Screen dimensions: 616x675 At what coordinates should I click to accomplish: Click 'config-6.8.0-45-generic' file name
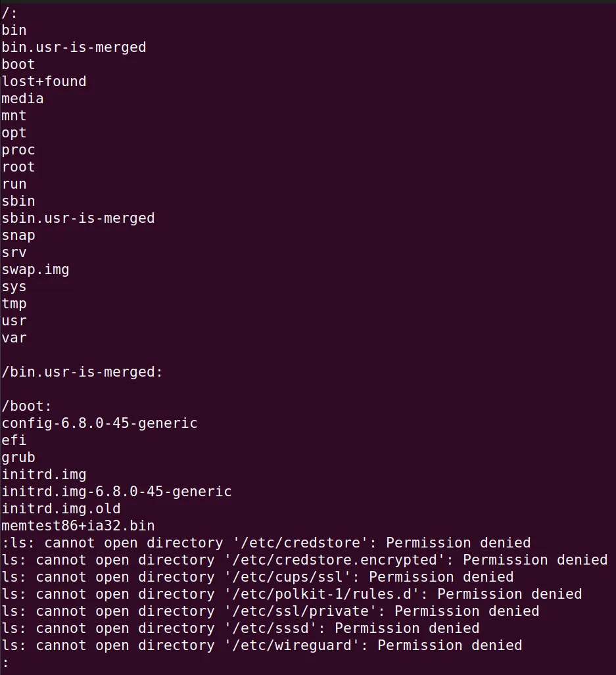click(x=99, y=423)
